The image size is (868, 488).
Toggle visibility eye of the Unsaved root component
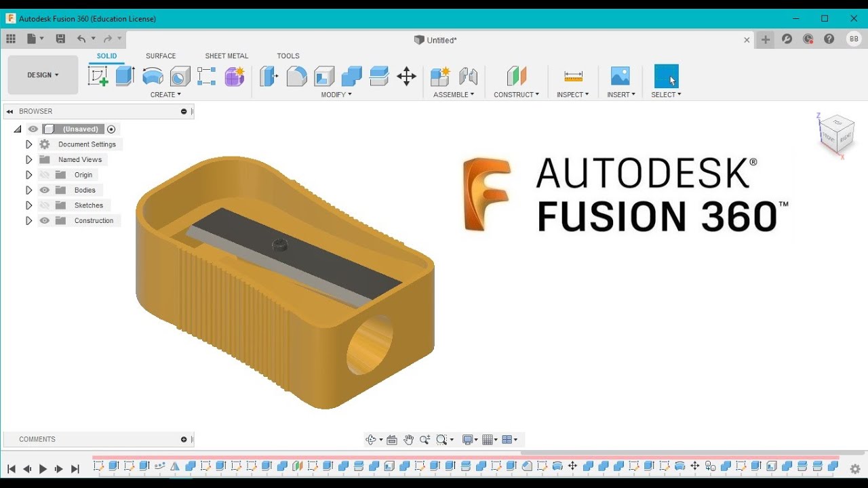click(x=33, y=129)
